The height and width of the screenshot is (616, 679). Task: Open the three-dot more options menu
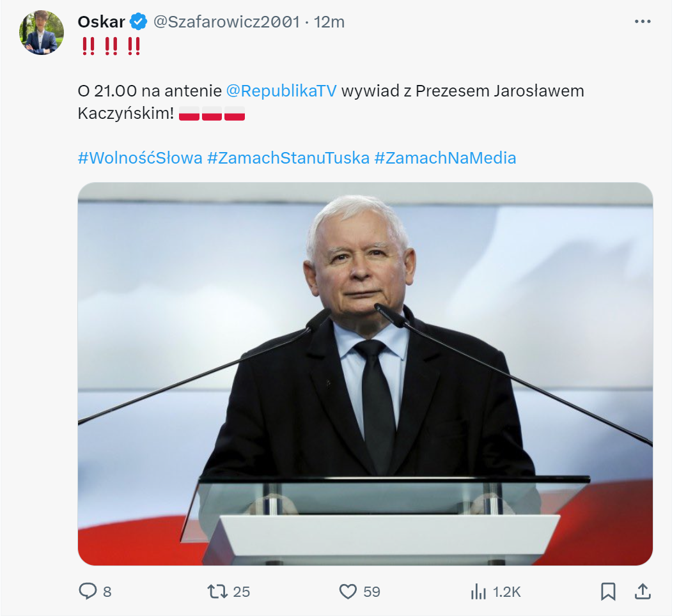pos(642,22)
